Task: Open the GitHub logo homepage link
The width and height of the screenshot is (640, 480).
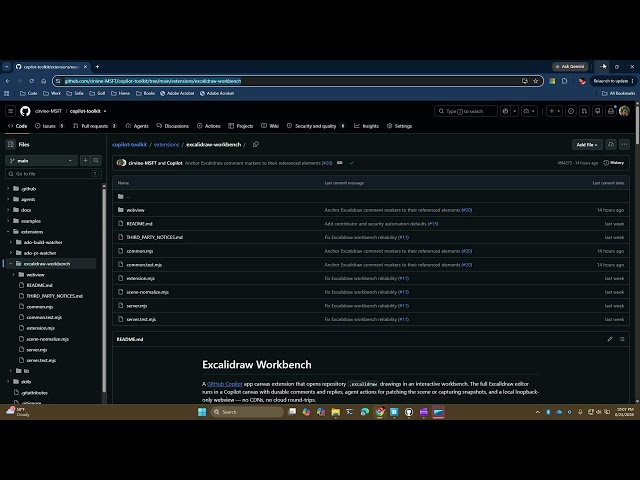Action: [25, 111]
